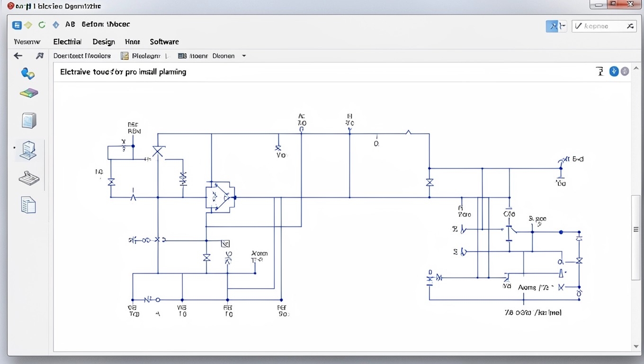Click the cube-shaped panel icon in the sidebar
Screen dimensions: 644x364
[x=28, y=120]
